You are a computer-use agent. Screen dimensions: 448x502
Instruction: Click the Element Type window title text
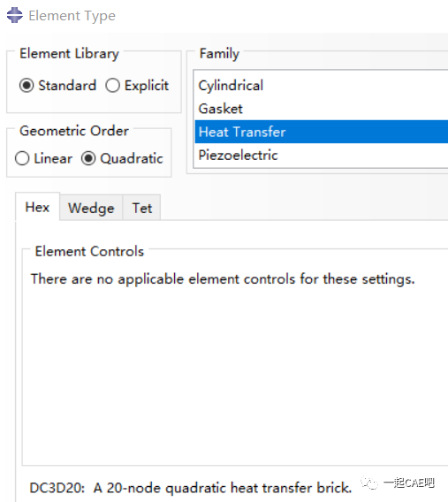[x=72, y=16]
